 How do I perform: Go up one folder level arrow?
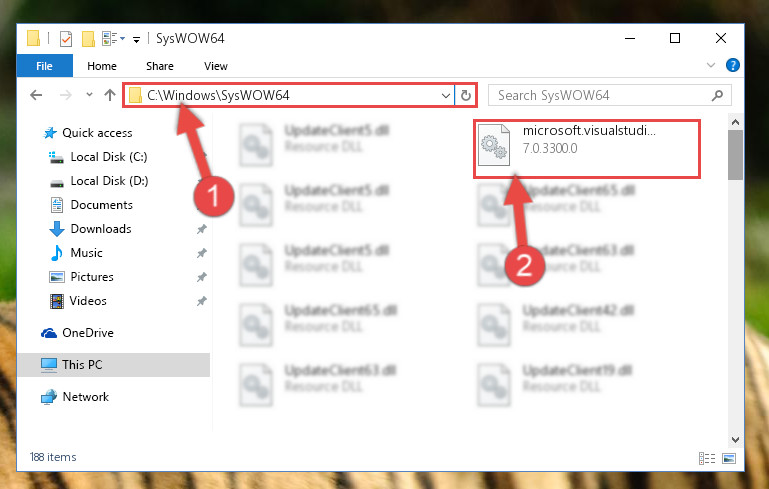(110, 95)
